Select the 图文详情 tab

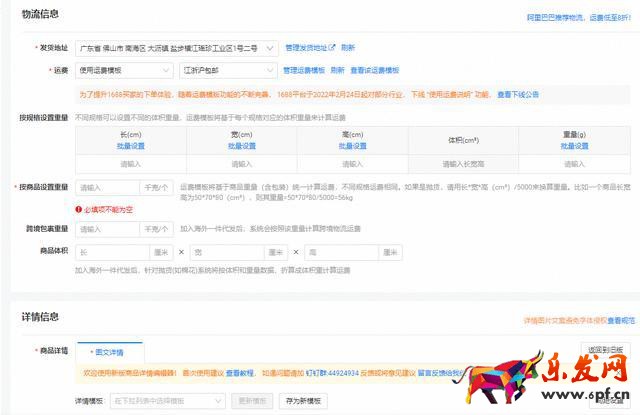click(x=110, y=352)
